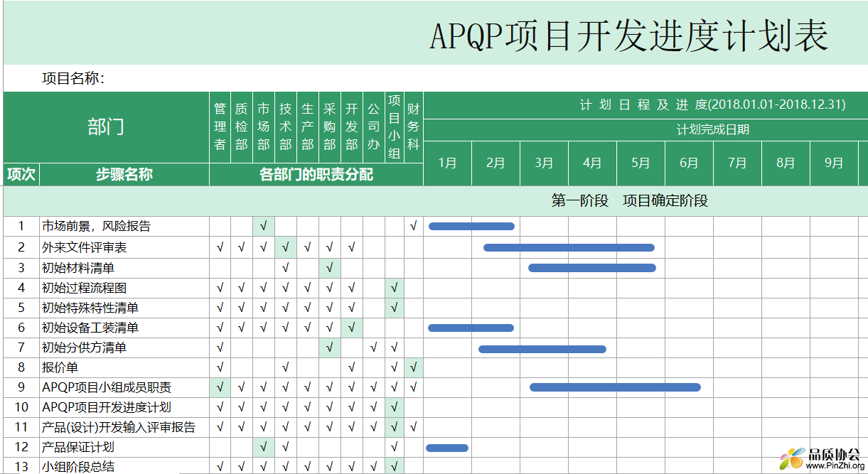Select the 3月 month column header
868x474 pixels.
click(x=545, y=163)
